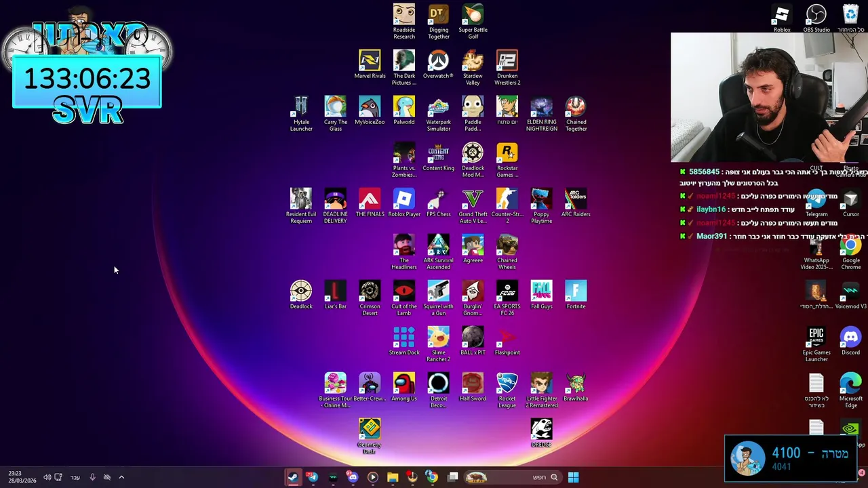Select the Carry The Glass shortcut
868x488 pixels.
pos(336,114)
